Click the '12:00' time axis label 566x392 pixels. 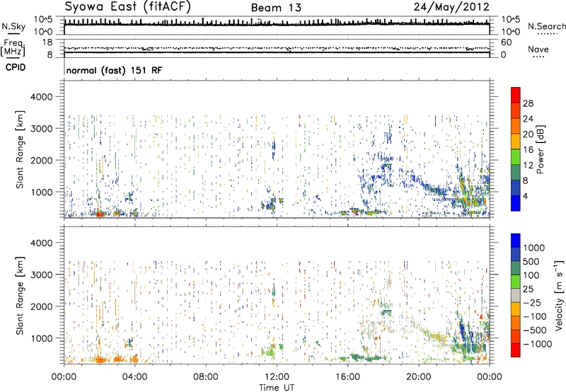[277, 377]
